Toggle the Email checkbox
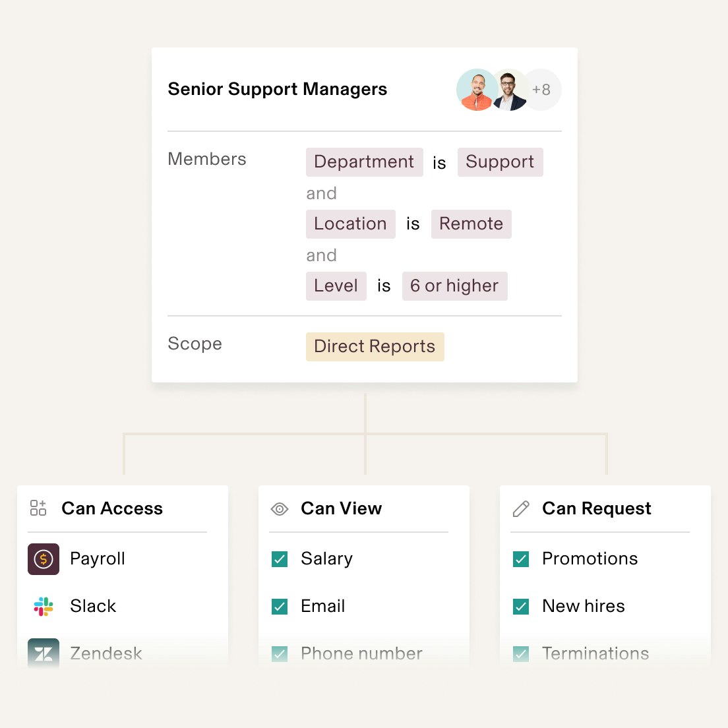The image size is (728, 728). pos(280,607)
